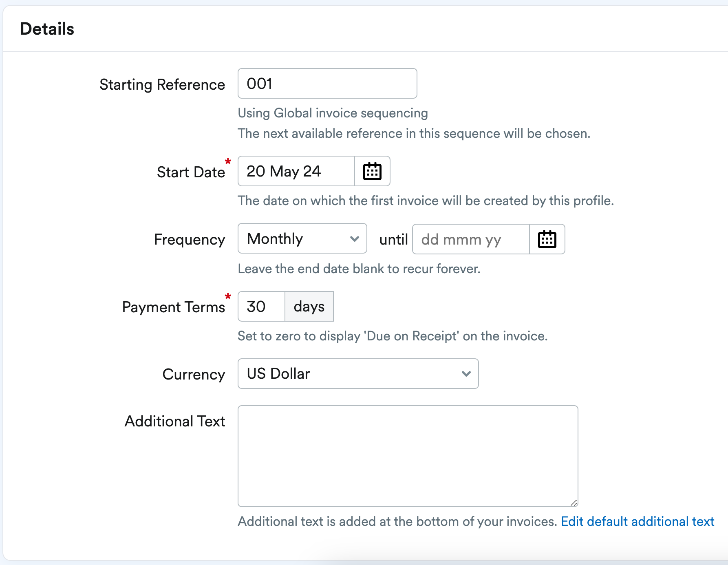Click the Payment Terms required asterisk
728x565 pixels.
coord(228,297)
